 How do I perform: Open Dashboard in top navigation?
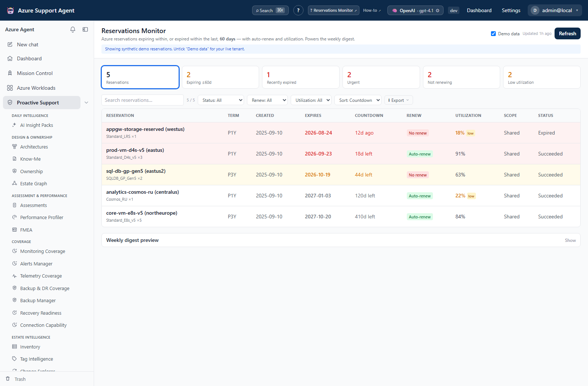(x=479, y=10)
